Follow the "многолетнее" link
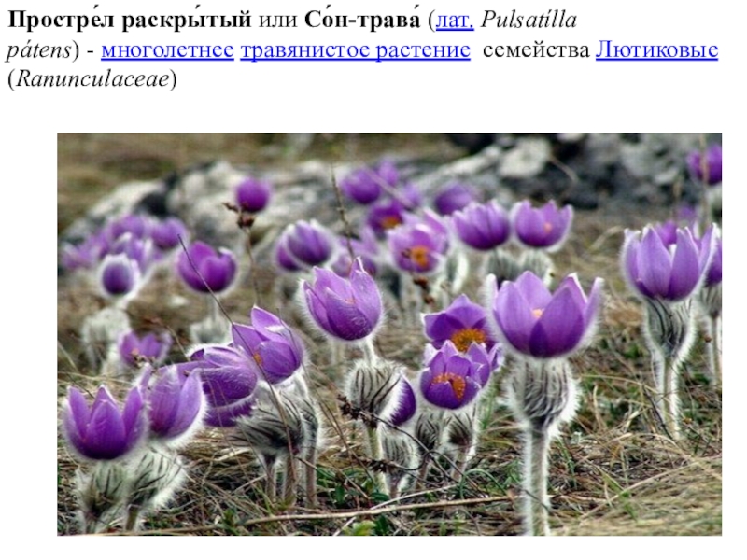The image size is (747, 560). coord(167,50)
